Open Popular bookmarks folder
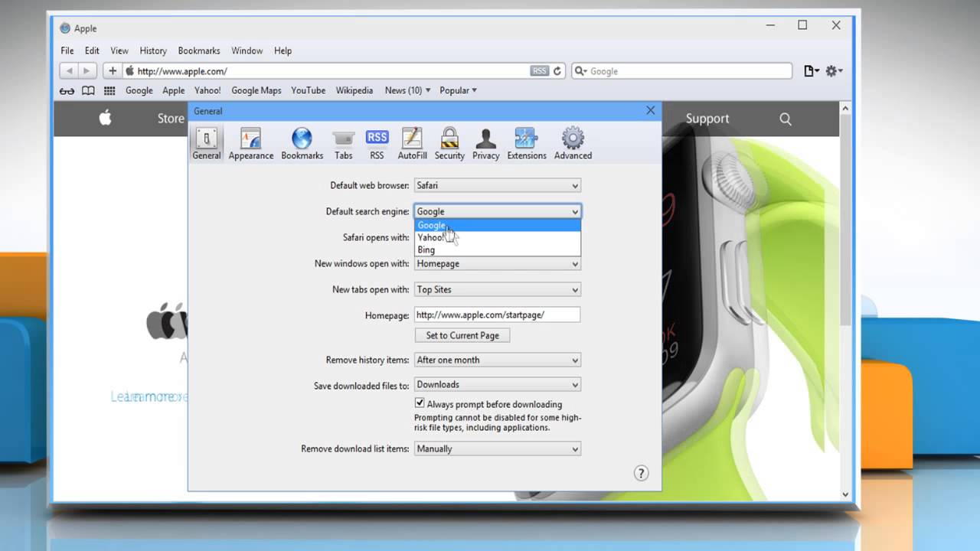Viewport: 980px width, 551px height. [458, 90]
